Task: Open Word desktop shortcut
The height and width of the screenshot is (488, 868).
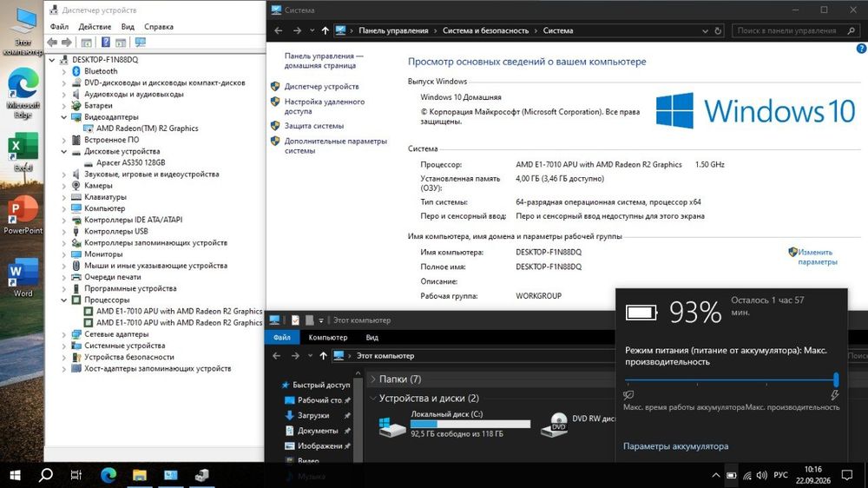Action: pyautogui.click(x=23, y=278)
